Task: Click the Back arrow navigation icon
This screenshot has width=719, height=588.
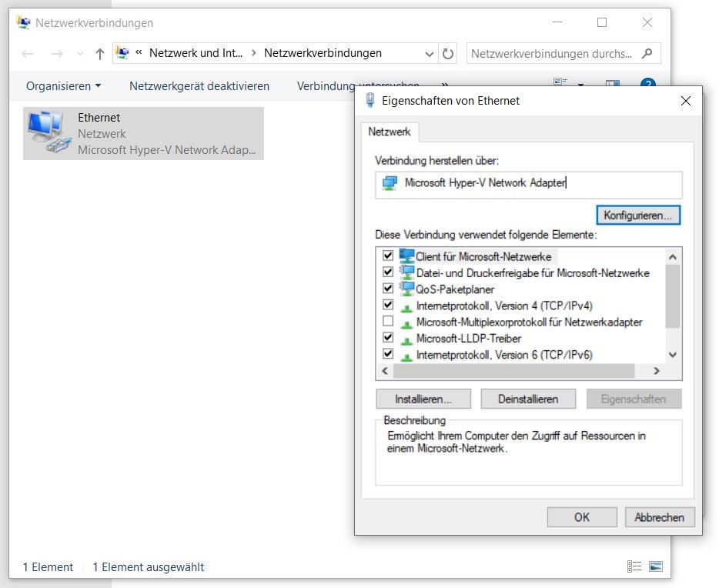Action: pos(28,54)
